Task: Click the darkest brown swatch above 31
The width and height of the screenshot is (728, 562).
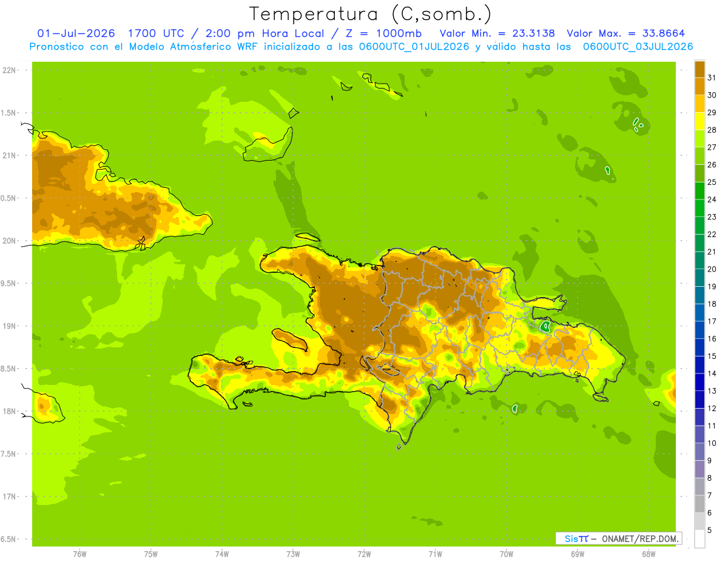Action: 699,69
